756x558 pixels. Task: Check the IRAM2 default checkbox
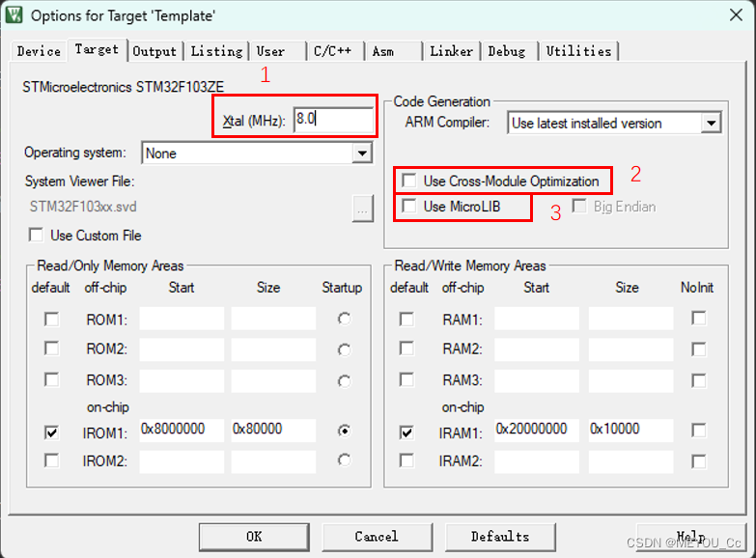(x=406, y=460)
